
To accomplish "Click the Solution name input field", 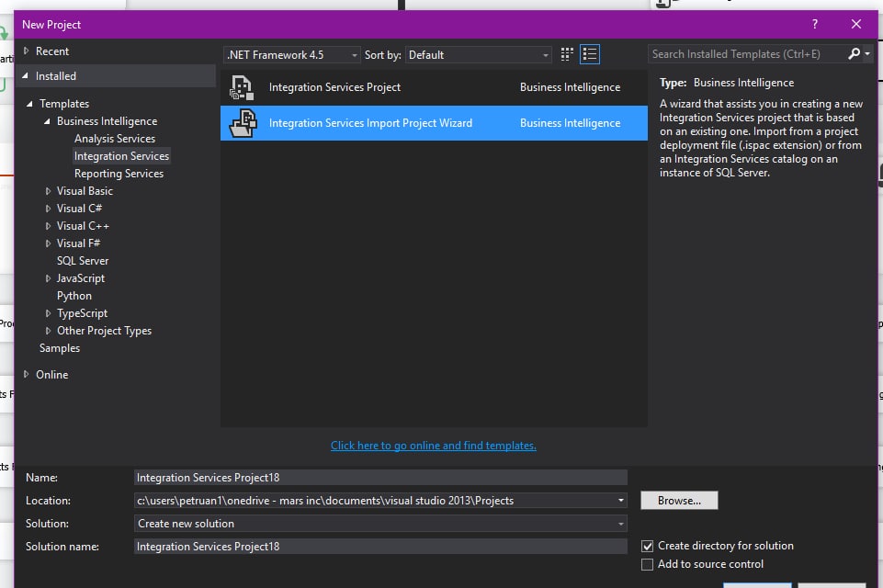I will (380, 547).
